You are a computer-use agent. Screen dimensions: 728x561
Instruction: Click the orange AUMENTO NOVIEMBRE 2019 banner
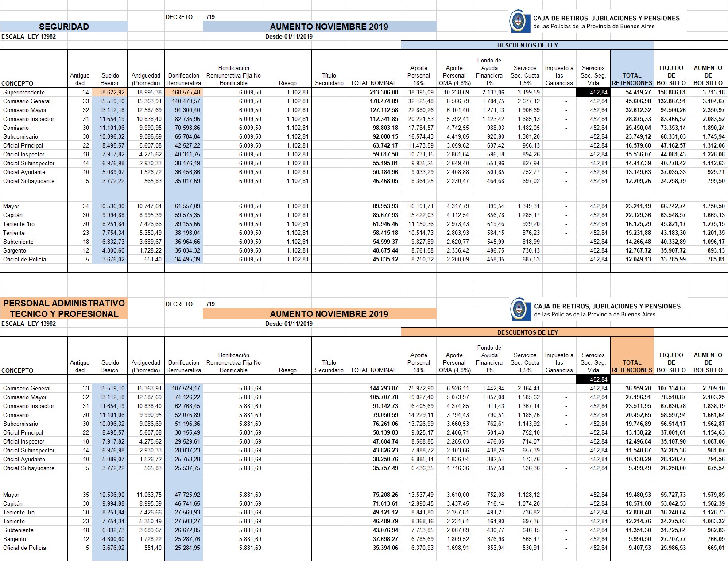319,314
